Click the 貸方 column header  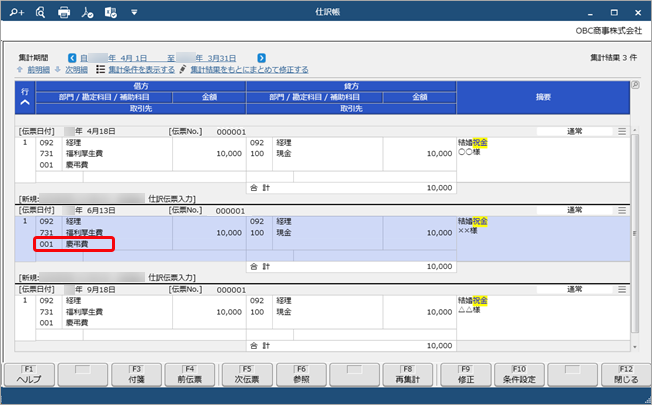[351, 86]
